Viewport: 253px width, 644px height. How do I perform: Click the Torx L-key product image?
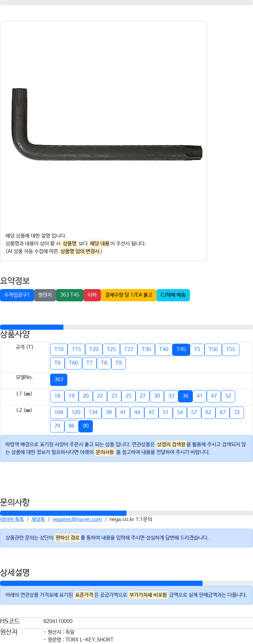[x=107, y=124]
